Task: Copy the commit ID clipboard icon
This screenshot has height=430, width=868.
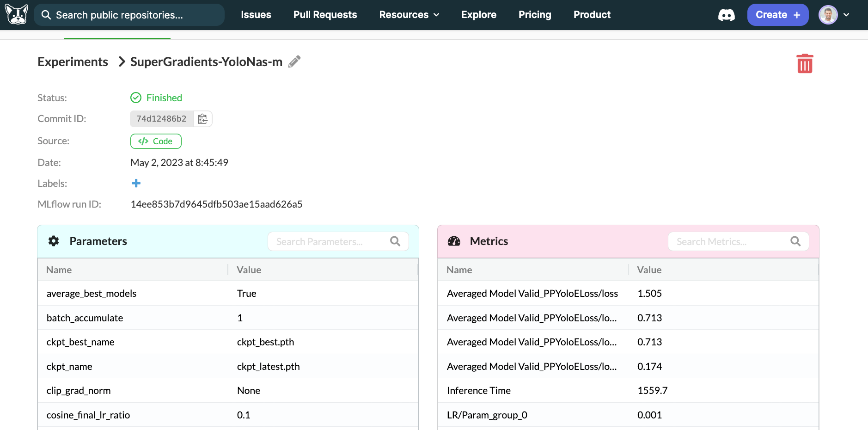Action: click(x=202, y=119)
